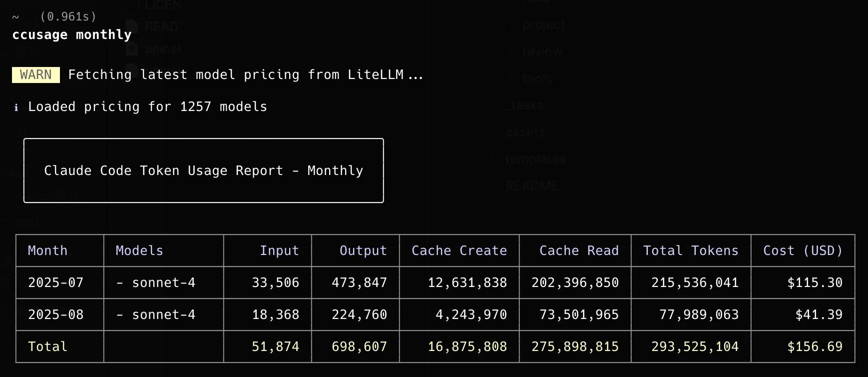The width and height of the screenshot is (868, 377).
Task: Click the Fetching latest model pricing message
Action: 245,75
